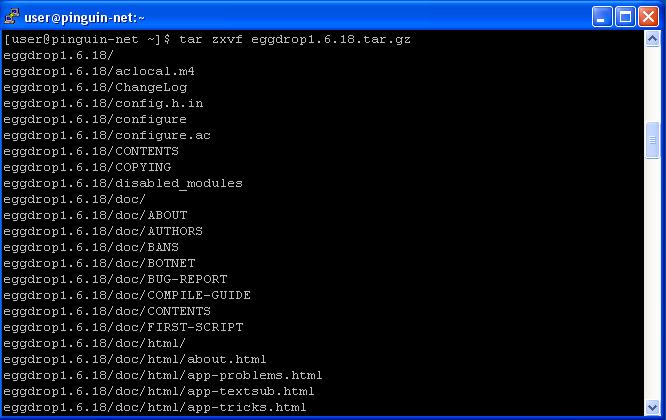Click the app-tricks.html bottom line
Screen dimensions: 666x420
coord(155,407)
